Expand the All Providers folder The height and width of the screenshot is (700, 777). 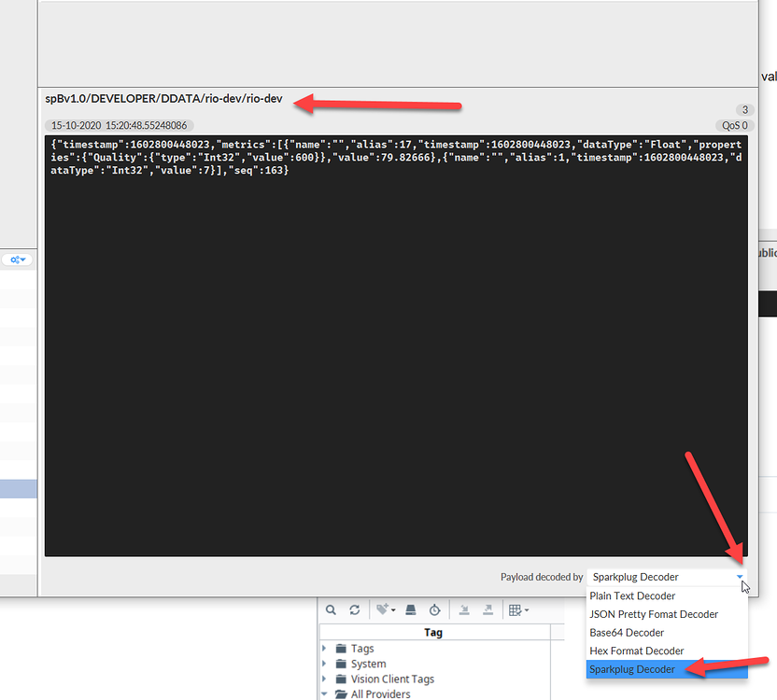[324, 693]
